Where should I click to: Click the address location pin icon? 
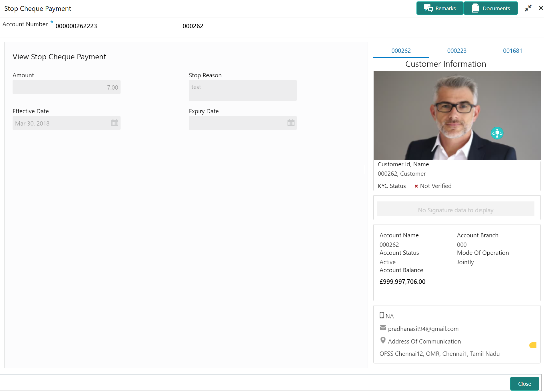383,340
